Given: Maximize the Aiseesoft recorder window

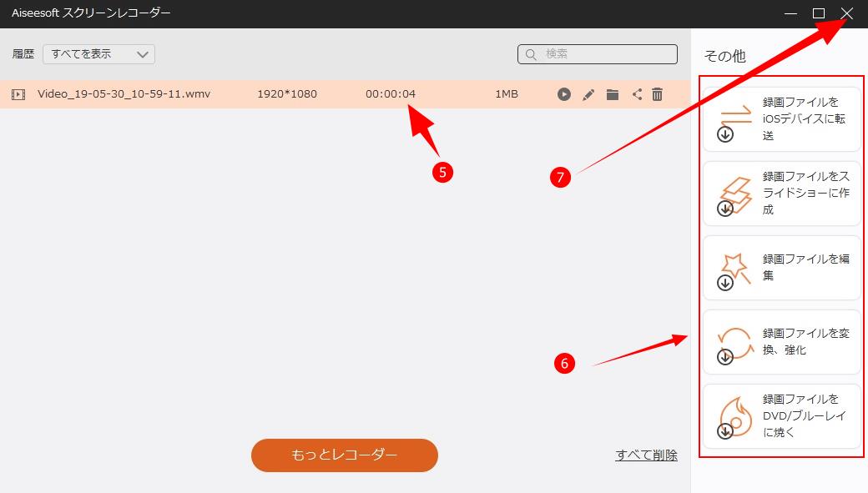Looking at the screenshot, I should 819,13.
